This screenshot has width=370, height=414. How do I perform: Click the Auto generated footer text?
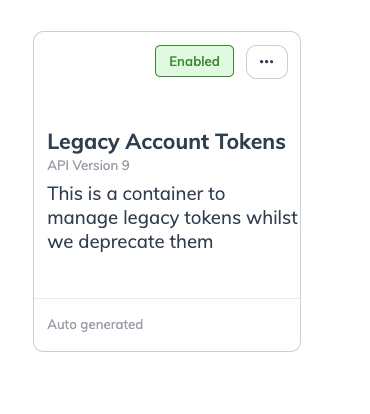pos(95,325)
